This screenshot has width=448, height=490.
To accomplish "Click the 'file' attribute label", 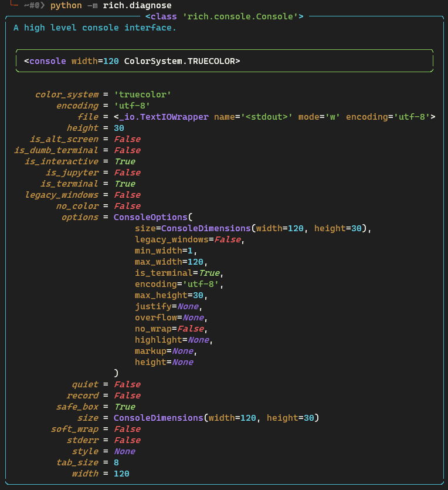I will click(88, 117).
